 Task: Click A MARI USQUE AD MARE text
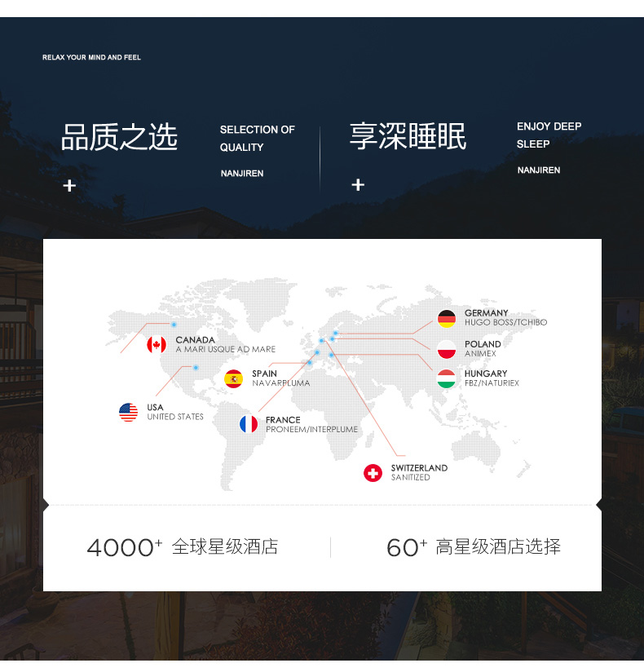(x=225, y=349)
